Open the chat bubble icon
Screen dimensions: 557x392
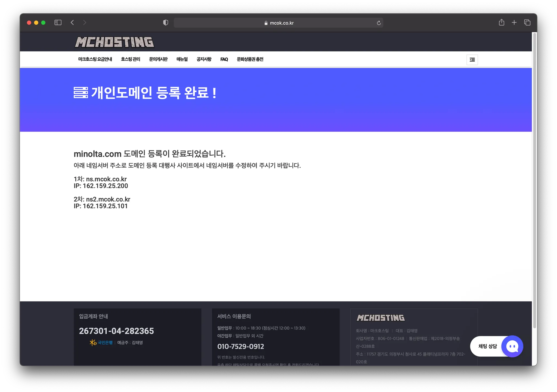click(512, 346)
